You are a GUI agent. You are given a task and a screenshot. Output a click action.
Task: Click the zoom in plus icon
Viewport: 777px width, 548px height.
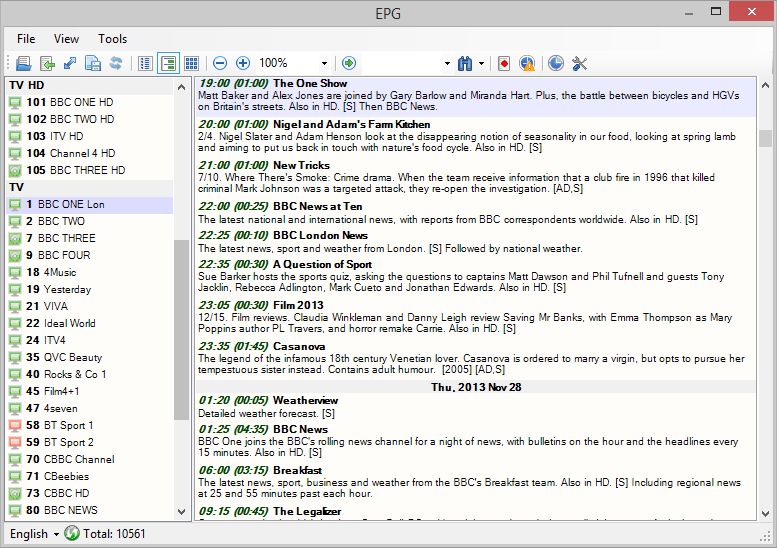pos(242,63)
